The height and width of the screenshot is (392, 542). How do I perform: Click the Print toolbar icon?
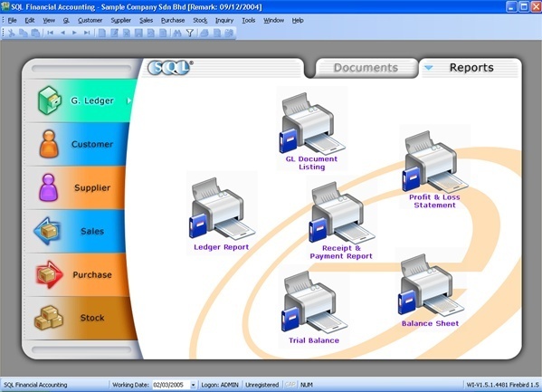click(x=204, y=33)
